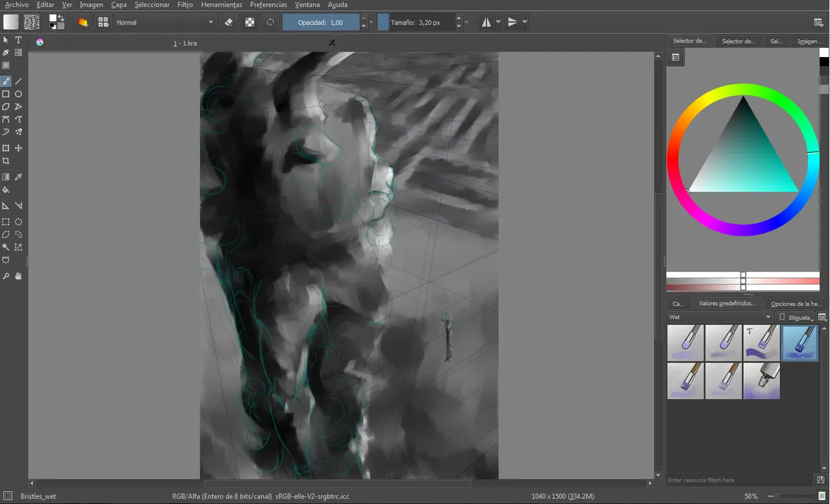Select the Polygon tool
The image size is (830, 504).
6,107
